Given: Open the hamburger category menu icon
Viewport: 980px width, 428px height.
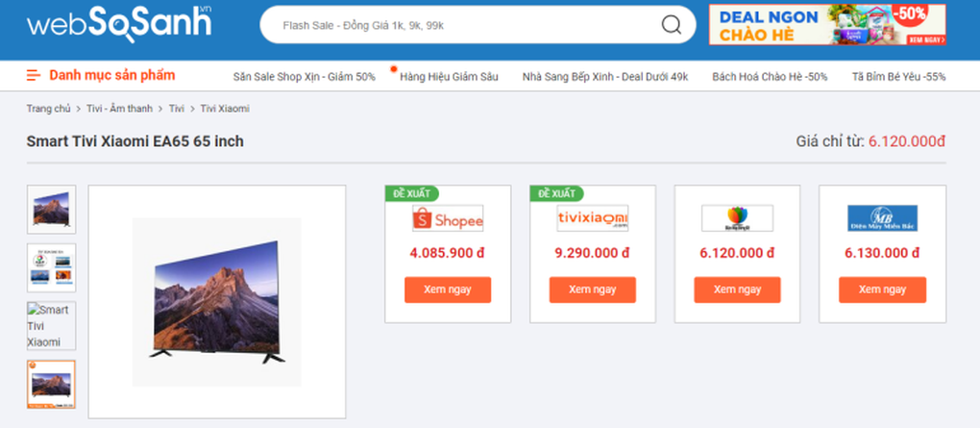Looking at the screenshot, I should tap(33, 76).
